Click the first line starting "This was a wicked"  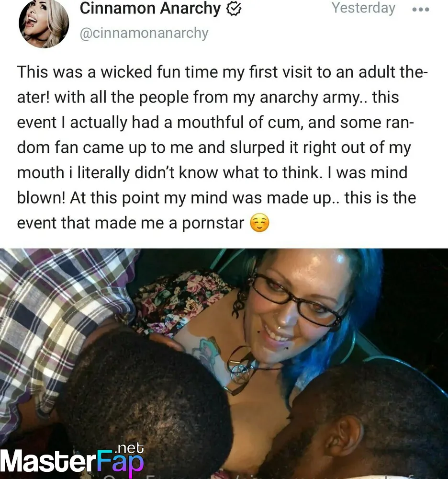(222, 72)
